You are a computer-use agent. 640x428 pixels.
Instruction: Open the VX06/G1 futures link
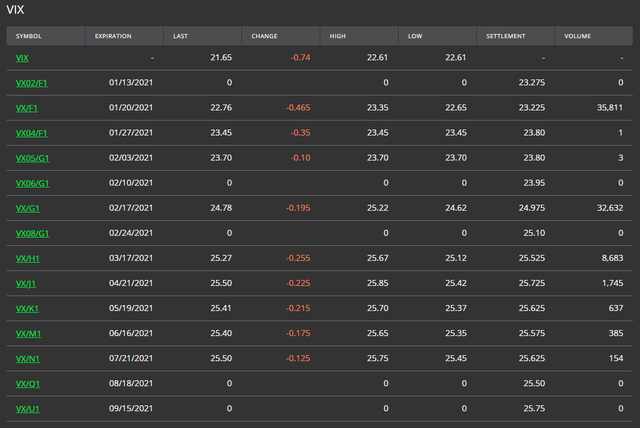32,183
